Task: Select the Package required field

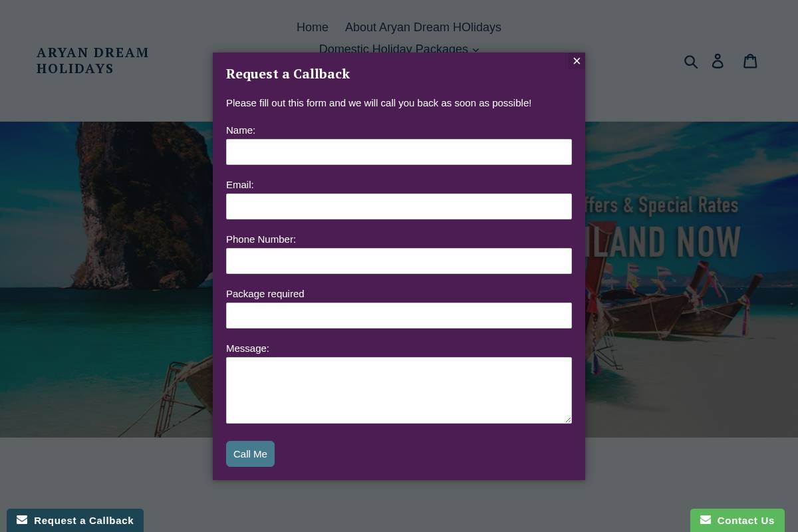Action: [399, 315]
